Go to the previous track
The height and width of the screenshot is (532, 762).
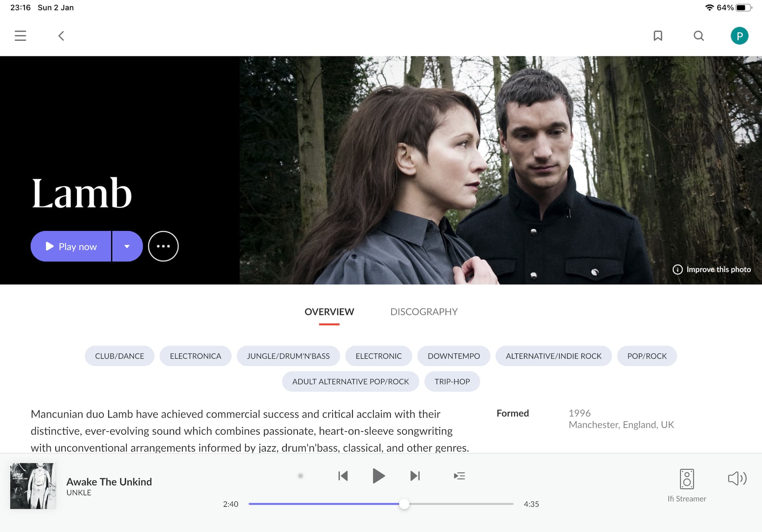tap(343, 476)
